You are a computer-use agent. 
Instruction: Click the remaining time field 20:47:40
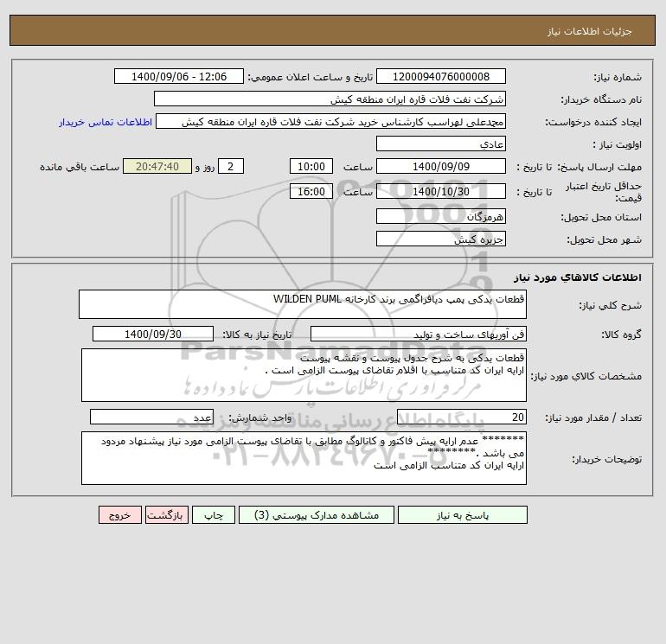pyautogui.click(x=157, y=167)
